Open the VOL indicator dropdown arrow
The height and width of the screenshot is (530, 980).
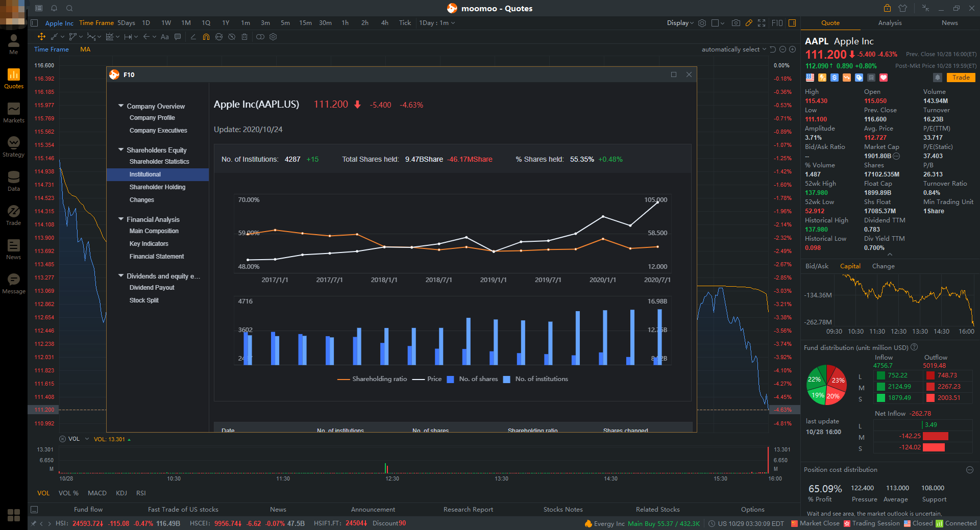[x=87, y=439]
